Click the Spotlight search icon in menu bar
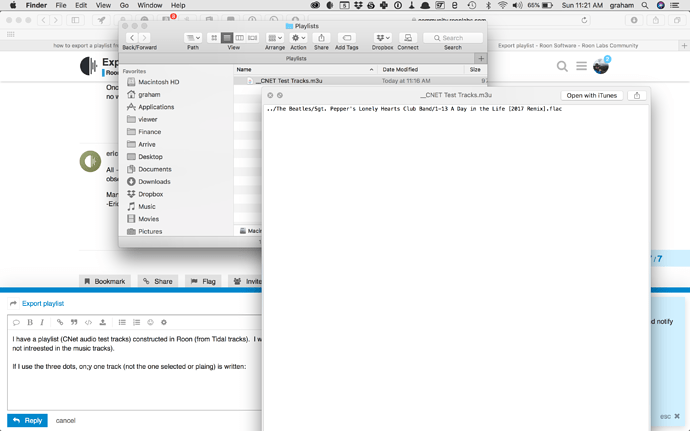The image size is (690, 431). 645,5
